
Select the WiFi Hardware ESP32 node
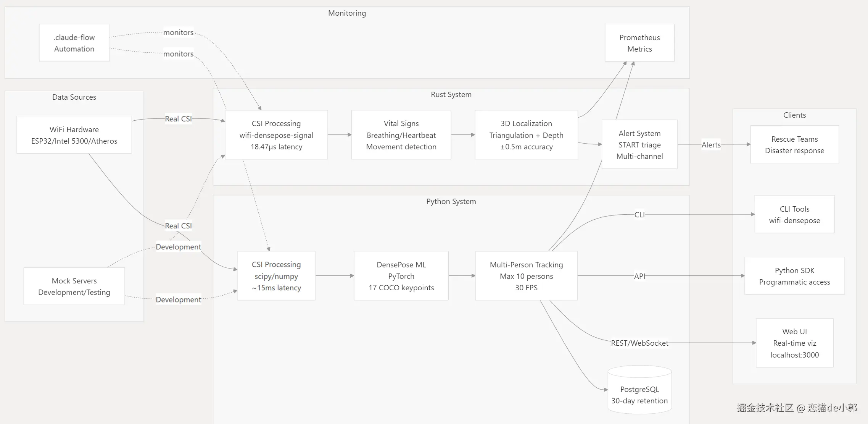[74, 135]
